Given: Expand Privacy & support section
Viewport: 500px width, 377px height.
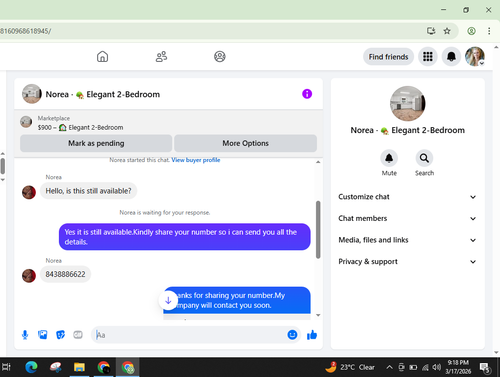Looking at the screenshot, I should (407, 262).
